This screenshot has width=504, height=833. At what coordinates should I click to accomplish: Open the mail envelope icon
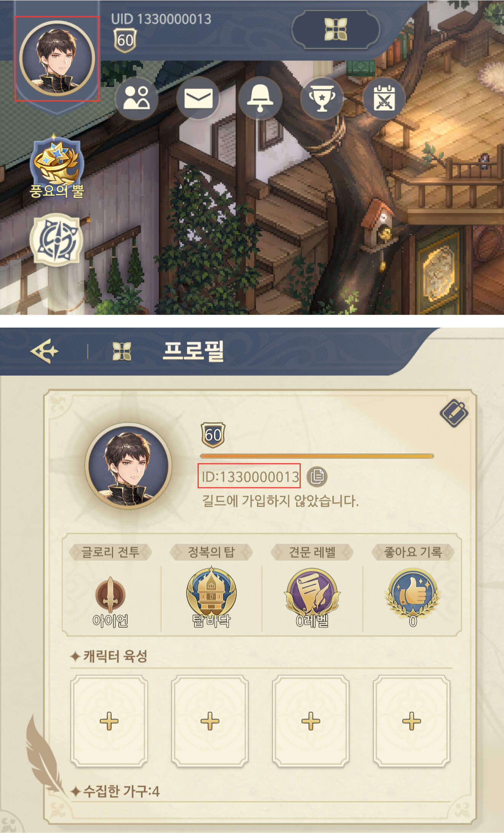click(x=198, y=98)
